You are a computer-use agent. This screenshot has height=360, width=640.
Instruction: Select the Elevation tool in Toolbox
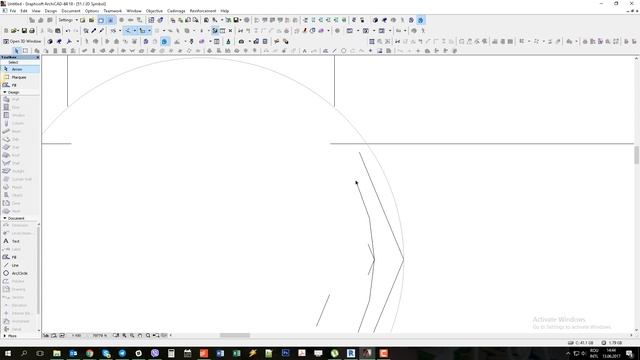point(19,305)
